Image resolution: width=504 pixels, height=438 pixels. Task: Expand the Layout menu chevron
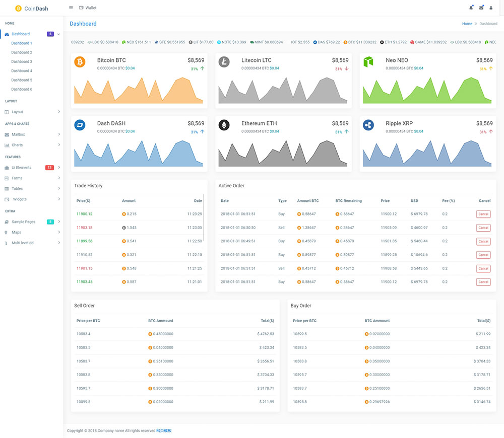coord(59,112)
